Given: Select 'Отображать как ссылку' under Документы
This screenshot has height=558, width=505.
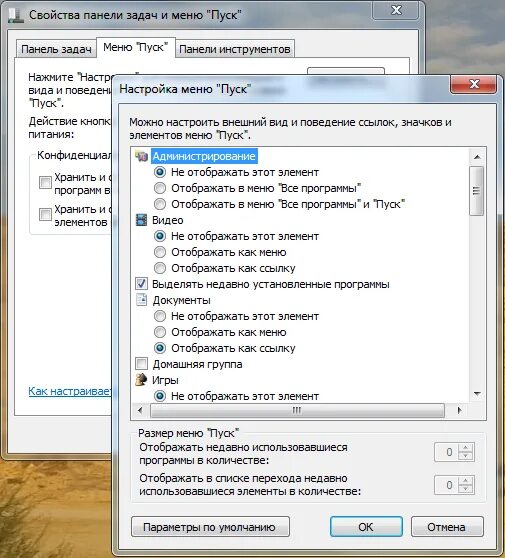Looking at the screenshot, I should coord(160,348).
